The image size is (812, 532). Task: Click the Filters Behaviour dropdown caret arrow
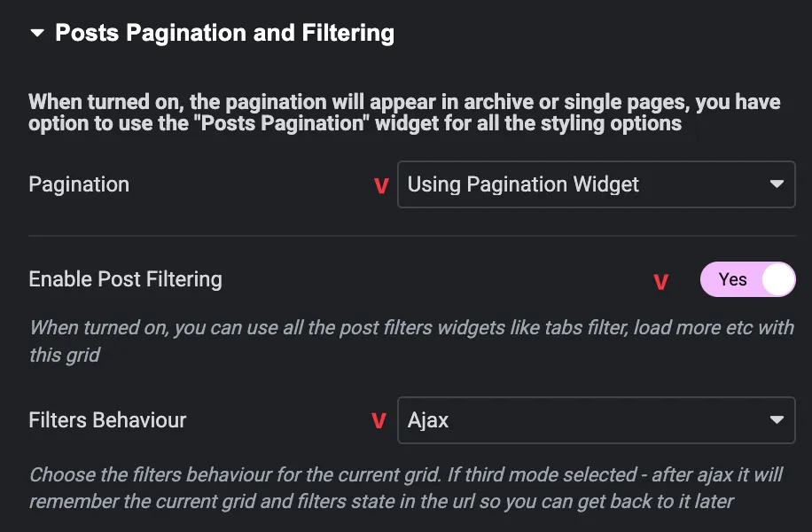click(777, 420)
